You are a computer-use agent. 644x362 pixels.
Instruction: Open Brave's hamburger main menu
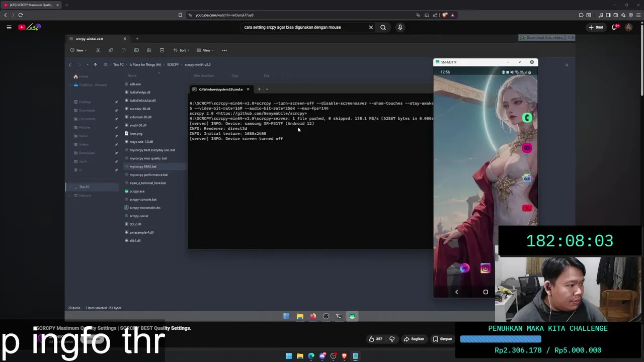coord(638,15)
